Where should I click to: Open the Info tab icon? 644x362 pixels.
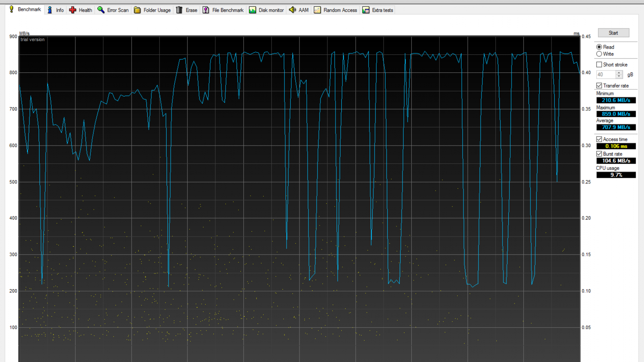(50, 10)
